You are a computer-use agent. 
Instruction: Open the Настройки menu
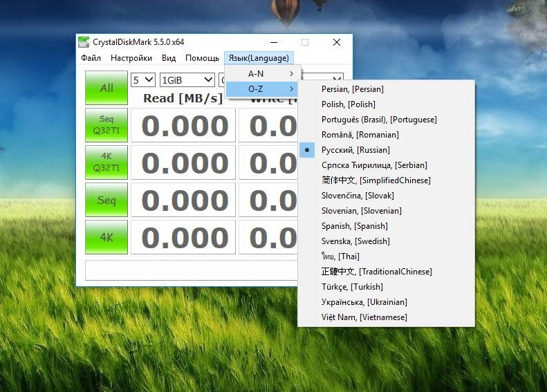pos(131,58)
